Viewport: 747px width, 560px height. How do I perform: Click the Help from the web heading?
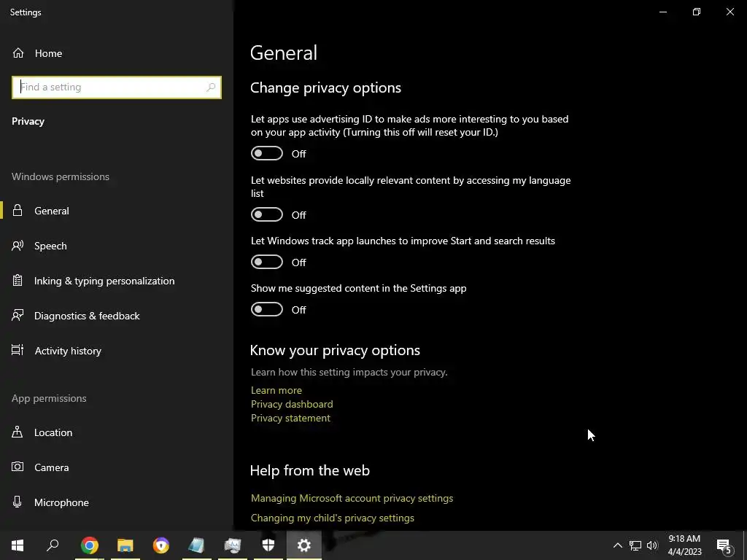coord(309,470)
